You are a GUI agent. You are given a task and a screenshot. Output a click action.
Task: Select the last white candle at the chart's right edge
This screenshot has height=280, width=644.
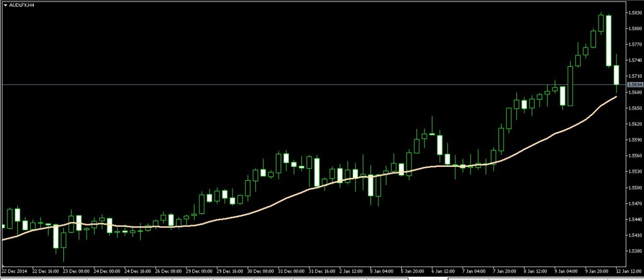point(616,75)
